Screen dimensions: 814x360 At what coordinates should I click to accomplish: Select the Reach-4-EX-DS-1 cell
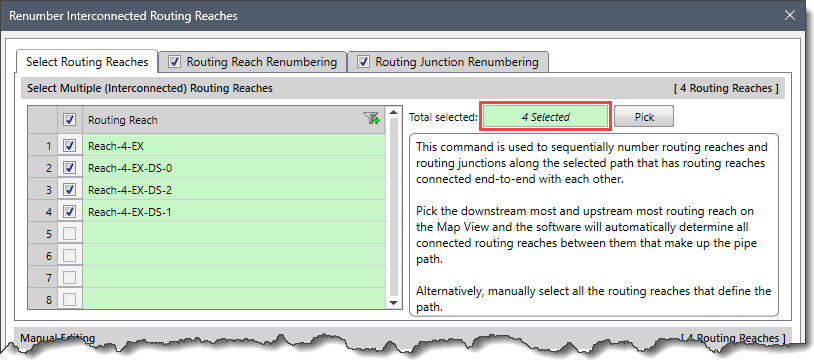click(x=234, y=212)
